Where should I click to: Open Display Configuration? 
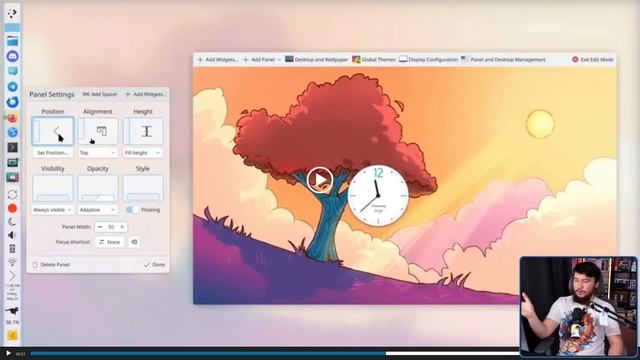(x=429, y=60)
